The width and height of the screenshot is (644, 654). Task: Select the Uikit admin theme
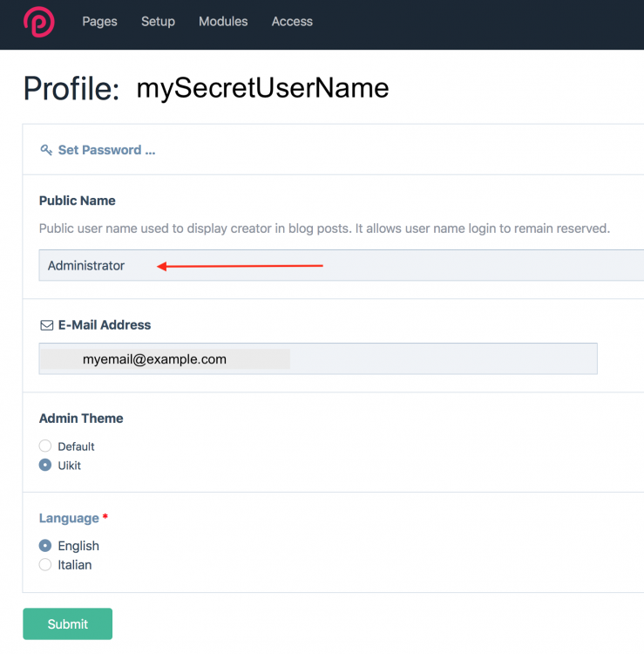tap(45, 466)
